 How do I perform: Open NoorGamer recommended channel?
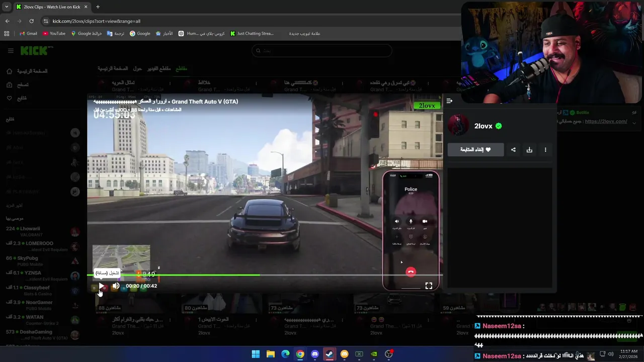(43, 305)
